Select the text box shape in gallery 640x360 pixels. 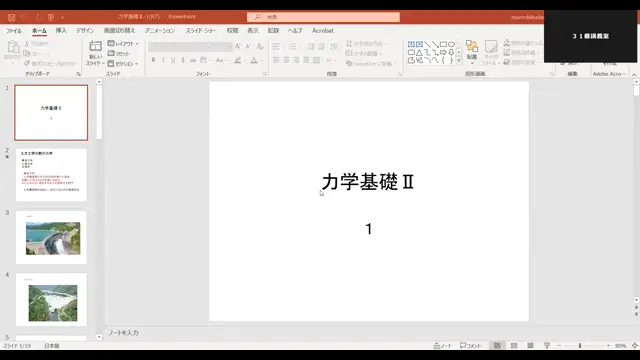tap(411, 44)
